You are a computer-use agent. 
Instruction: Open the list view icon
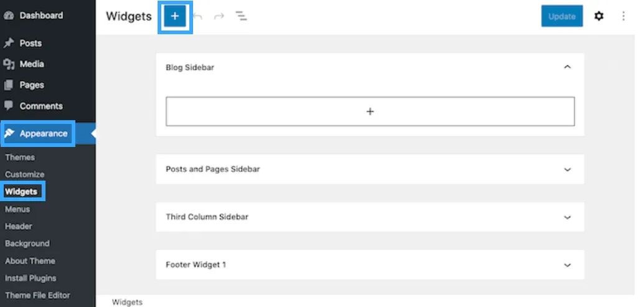coord(241,16)
